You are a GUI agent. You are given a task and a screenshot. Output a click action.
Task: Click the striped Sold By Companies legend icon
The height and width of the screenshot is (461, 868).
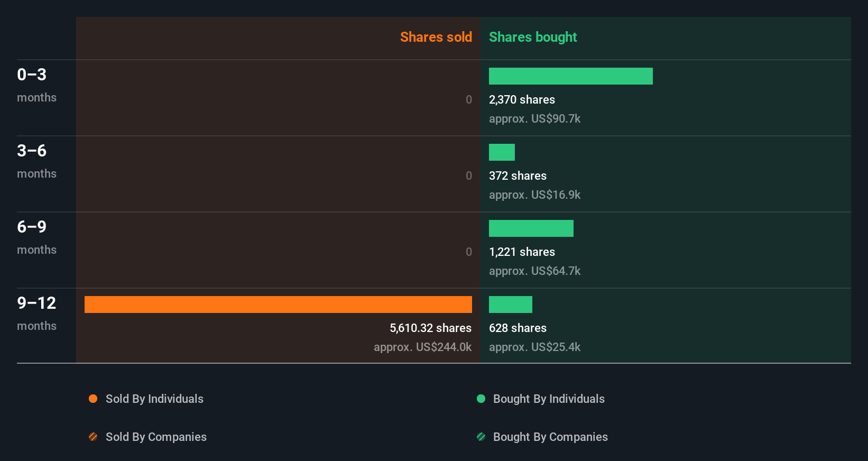(x=93, y=437)
